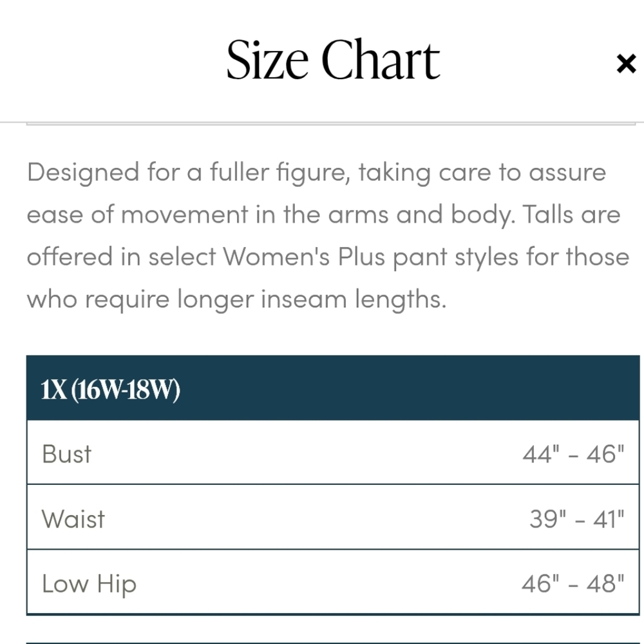Select the Waist measurement 39" - 41"
The width and height of the screenshot is (644, 644).
pyautogui.click(x=576, y=518)
